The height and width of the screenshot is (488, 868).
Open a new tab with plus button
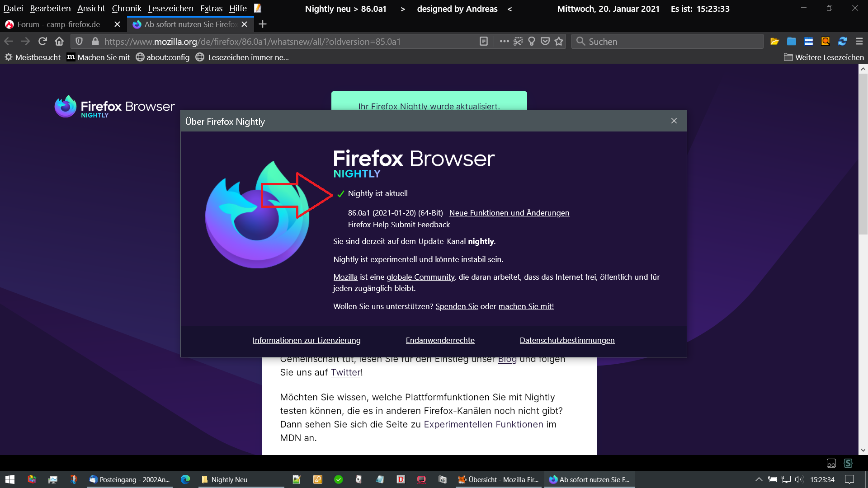click(x=263, y=24)
